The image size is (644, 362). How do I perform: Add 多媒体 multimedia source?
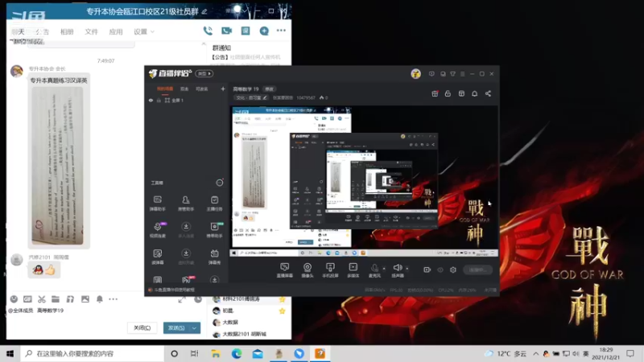point(353,270)
